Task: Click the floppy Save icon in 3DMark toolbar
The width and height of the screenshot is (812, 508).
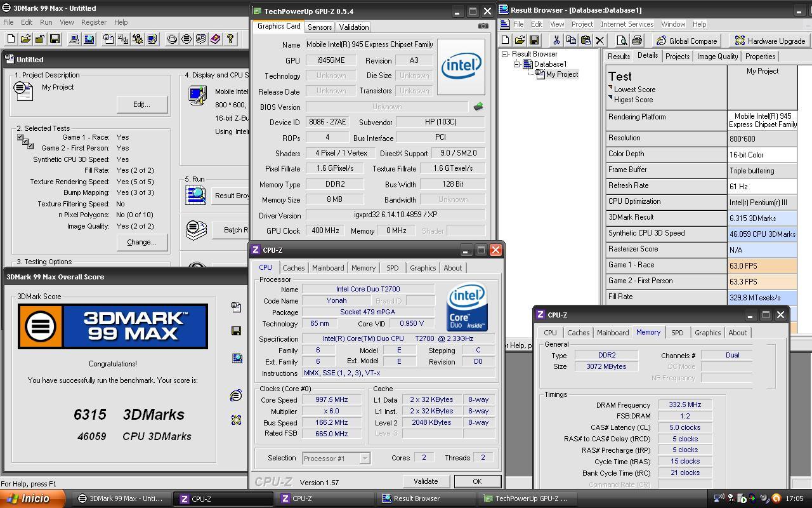Action: tap(55, 39)
